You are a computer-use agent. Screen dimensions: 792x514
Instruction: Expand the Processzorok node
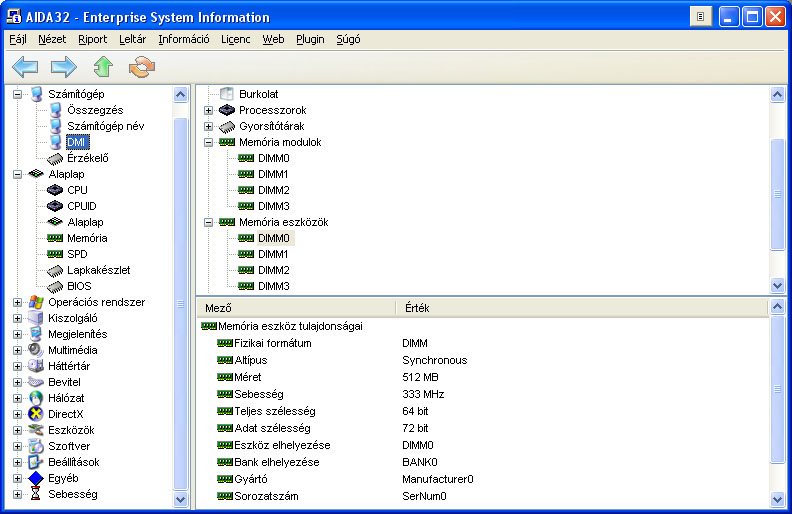(x=208, y=110)
